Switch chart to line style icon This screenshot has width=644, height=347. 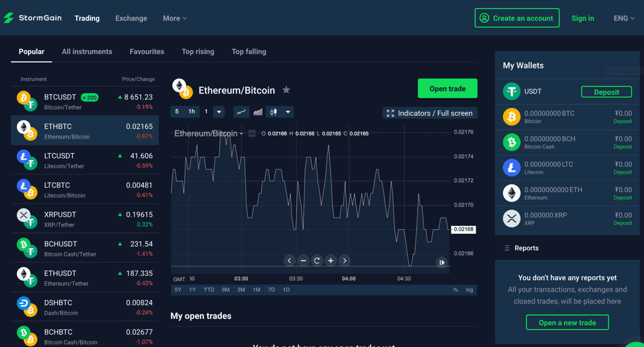(241, 112)
